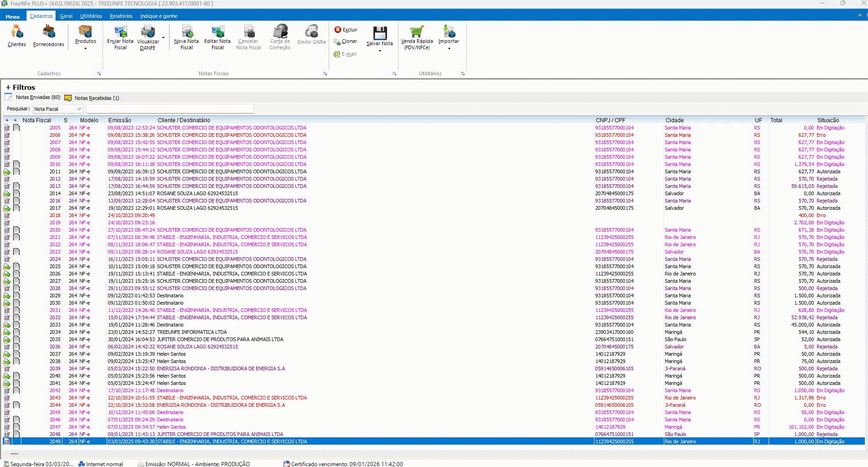Screen dimensions: 868x467
Task: Click the Editar Nota Fiscal icon
Action: tap(217, 32)
